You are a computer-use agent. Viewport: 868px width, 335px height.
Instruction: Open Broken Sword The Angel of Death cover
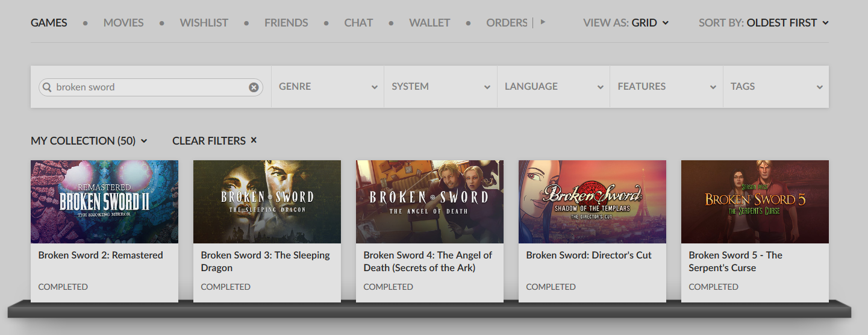coord(429,202)
